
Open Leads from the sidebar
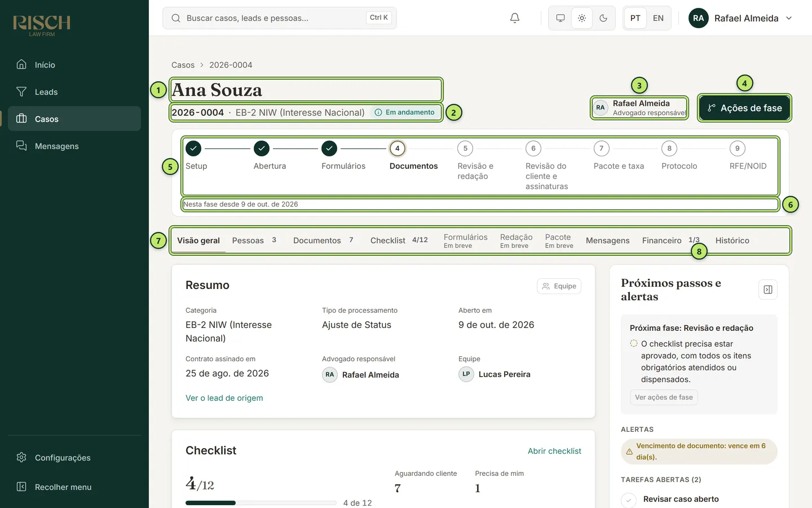click(x=74, y=91)
